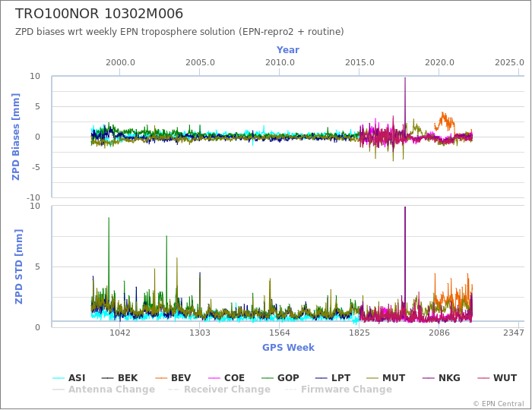Screen dimensions: 532x410
Task: Click GPS week 1303 tick label
Action: [199, 333]
